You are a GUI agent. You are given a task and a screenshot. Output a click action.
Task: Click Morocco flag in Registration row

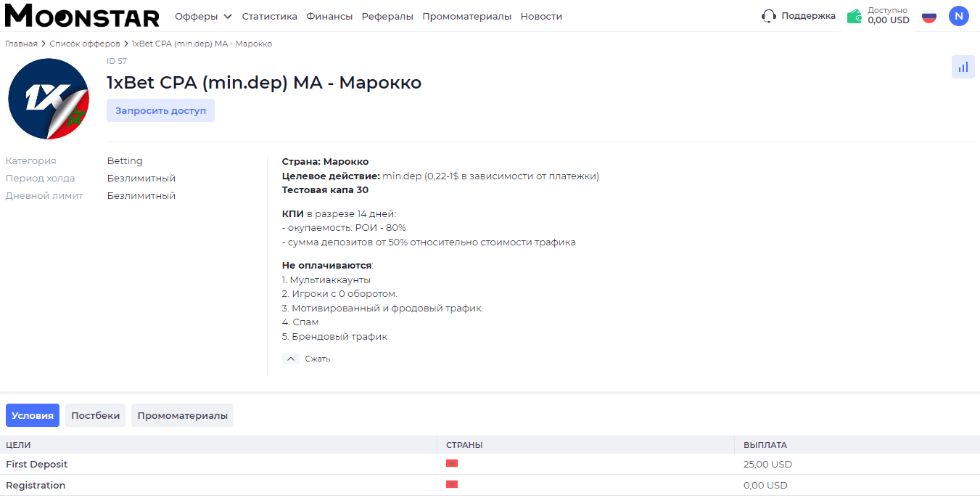point(452,484)
